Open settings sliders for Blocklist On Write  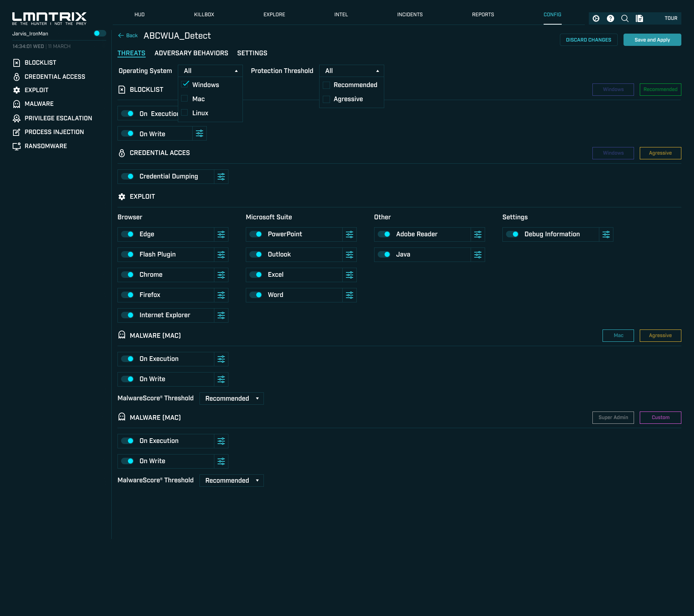click(200, 133)
